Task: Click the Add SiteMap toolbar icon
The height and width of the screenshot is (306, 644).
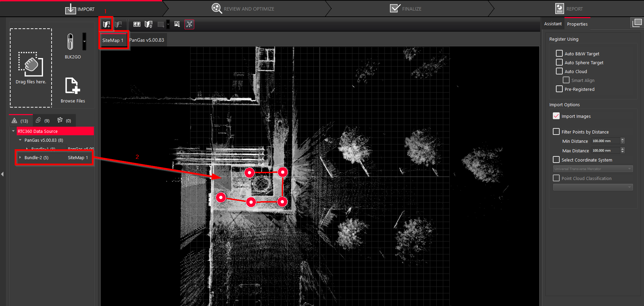Action: 107,25
